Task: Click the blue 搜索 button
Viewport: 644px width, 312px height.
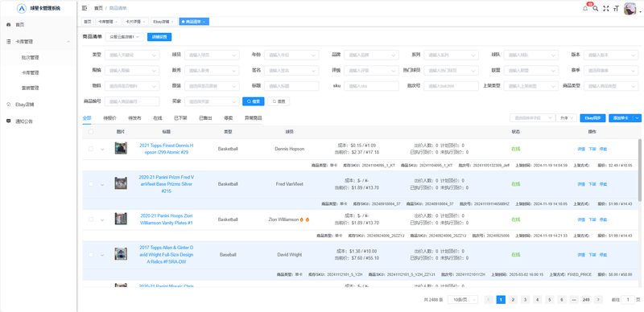Action: (254, 101)
